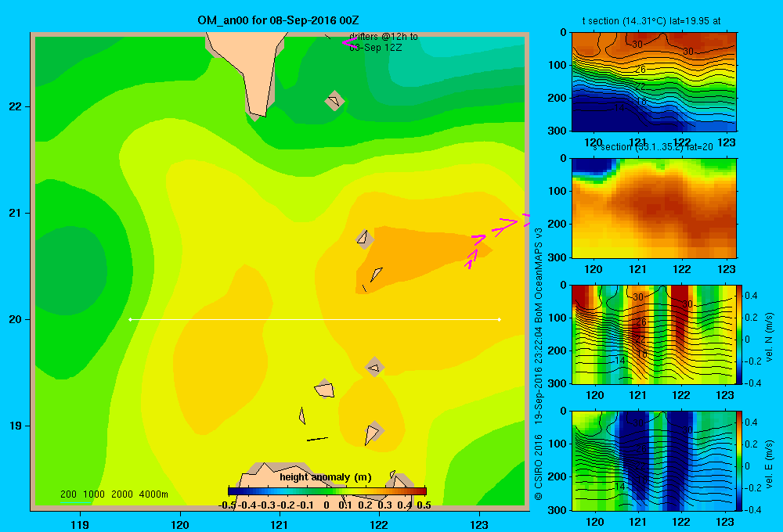Open the temperature section plot panel
Viewport: 783px width, 532px height.
654,82
